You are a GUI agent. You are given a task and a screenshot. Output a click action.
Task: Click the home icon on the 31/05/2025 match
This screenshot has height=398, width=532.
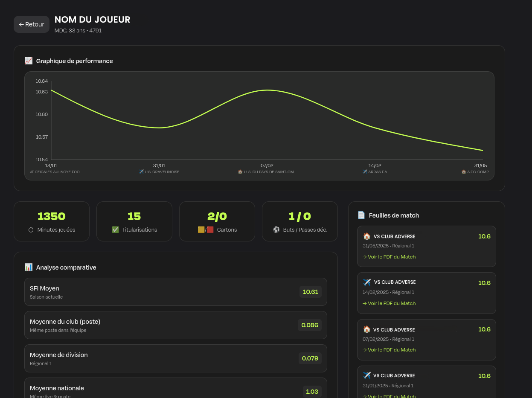366,236
